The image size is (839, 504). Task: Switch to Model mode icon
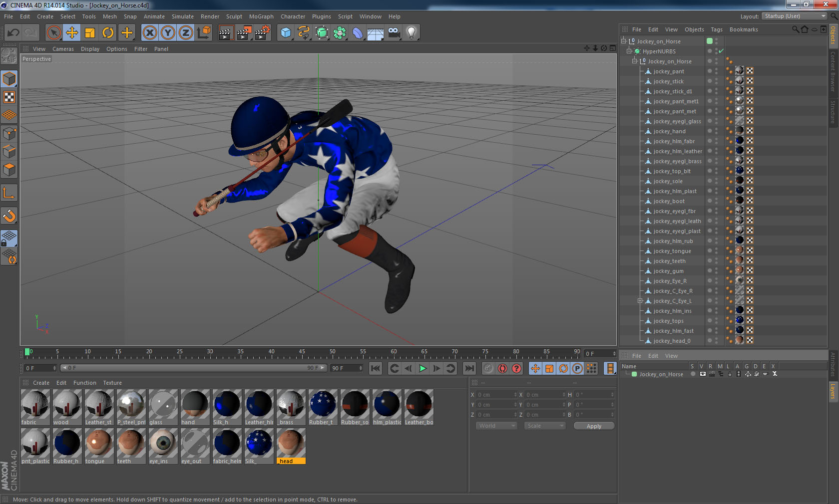tap(9, 79)
